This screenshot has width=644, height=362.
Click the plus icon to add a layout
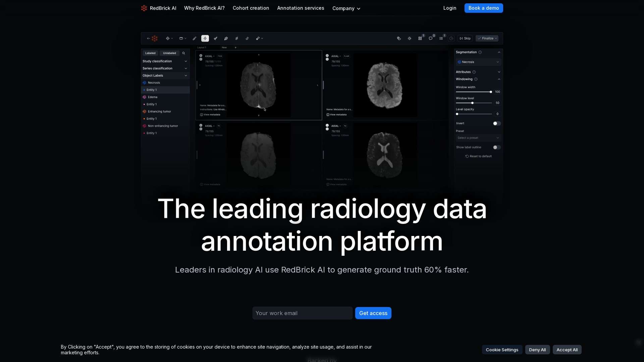[235, 48]
